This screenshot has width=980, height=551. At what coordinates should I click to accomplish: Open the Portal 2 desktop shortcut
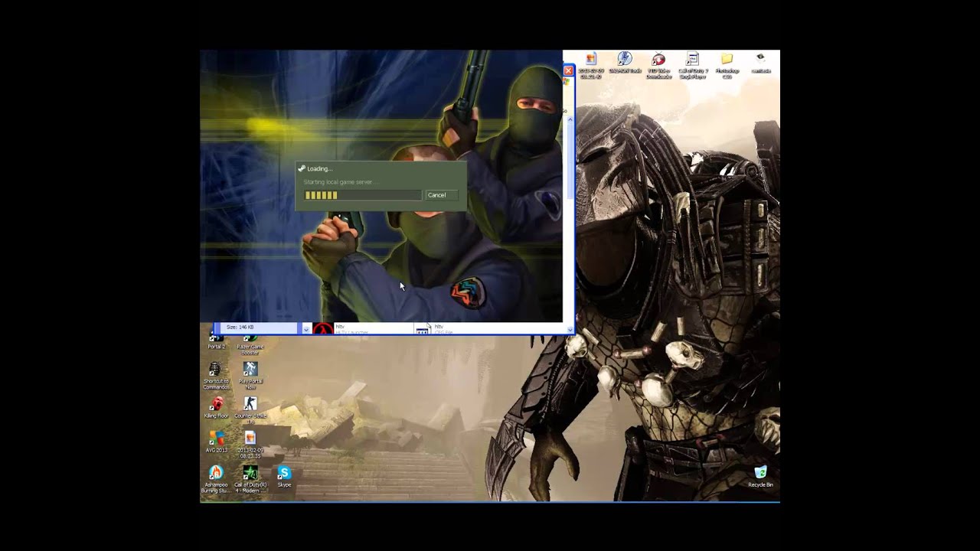coord(217,342)
